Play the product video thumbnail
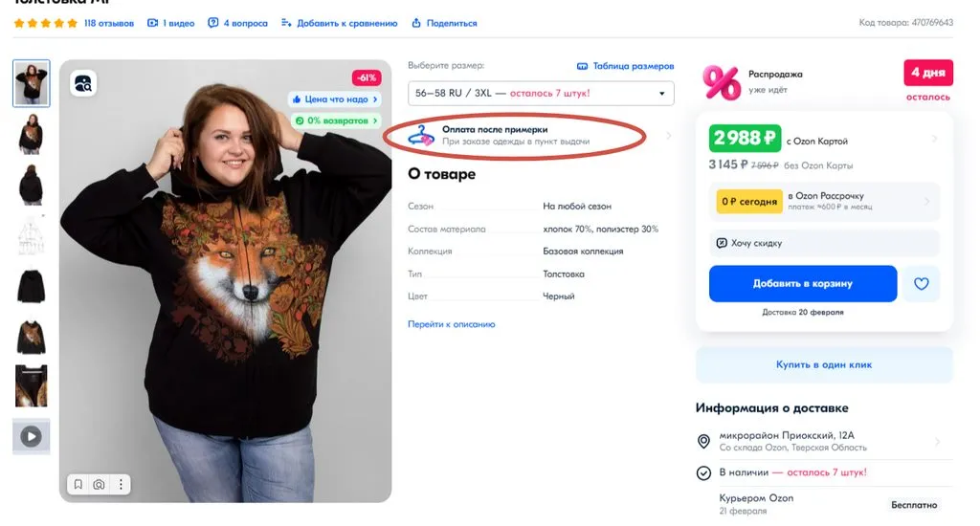Image resolution: width=980 pixels, height=526 pixels. pos(31,436)
